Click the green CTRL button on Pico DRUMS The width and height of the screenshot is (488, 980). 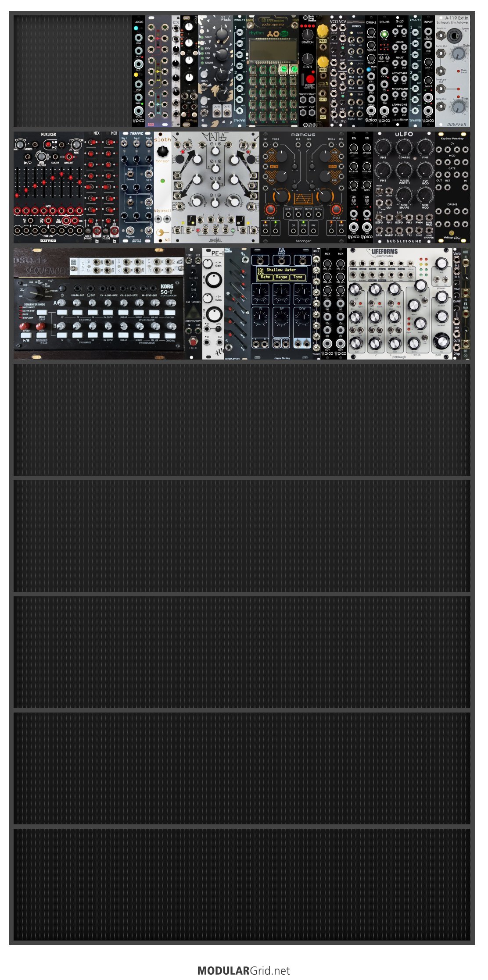pyautogui.click(x=384, y=34)
